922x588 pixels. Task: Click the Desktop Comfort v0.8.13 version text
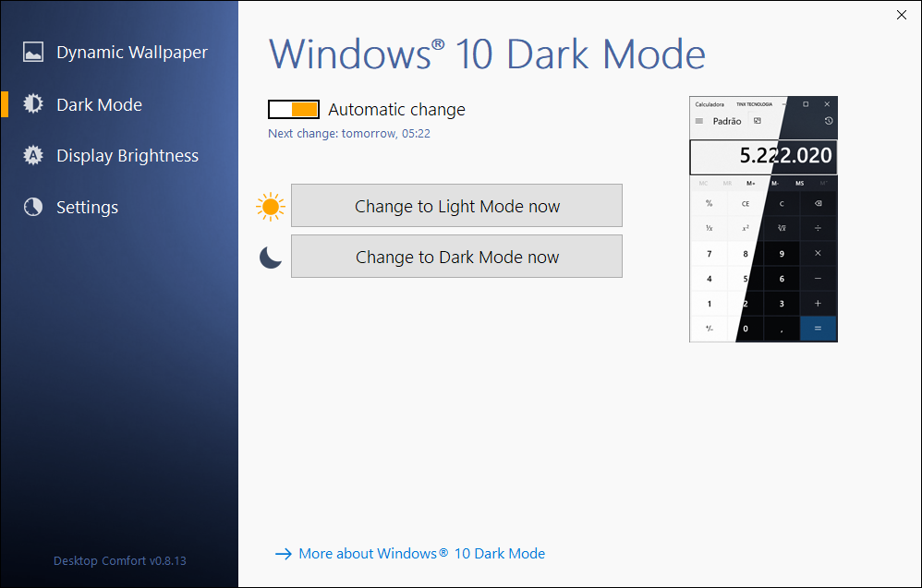120,560
